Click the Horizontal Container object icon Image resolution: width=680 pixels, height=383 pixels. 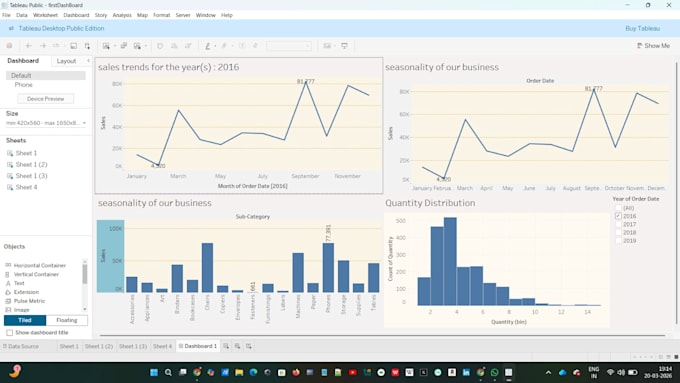click(8, 265)
